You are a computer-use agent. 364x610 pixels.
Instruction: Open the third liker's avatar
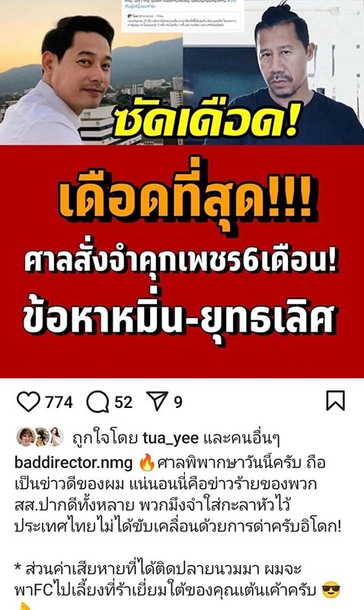click(x=55, y=437)
